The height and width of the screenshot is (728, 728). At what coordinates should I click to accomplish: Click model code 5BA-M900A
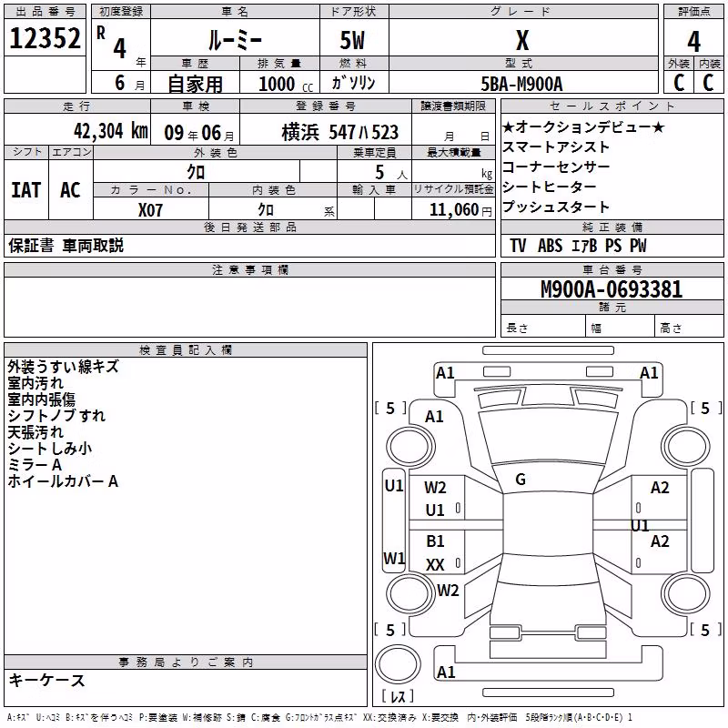click(x=521, y=84)
